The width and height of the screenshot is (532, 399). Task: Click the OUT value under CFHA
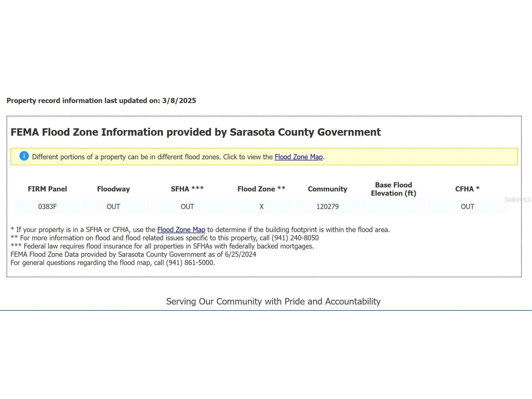[x=467, y=207]
